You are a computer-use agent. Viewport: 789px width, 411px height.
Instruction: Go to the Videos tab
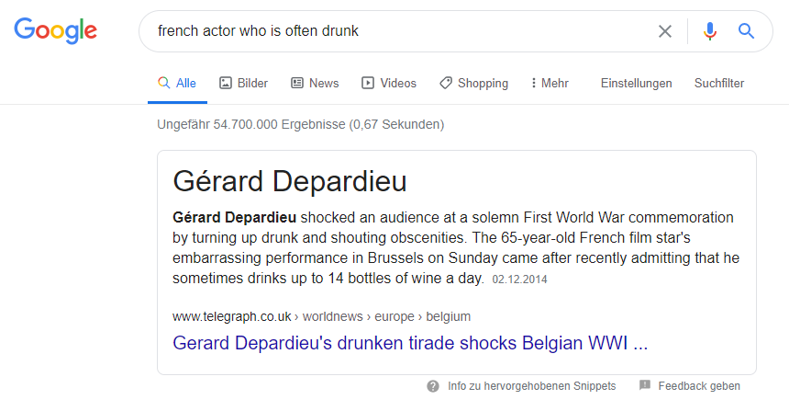coord(389,83)
